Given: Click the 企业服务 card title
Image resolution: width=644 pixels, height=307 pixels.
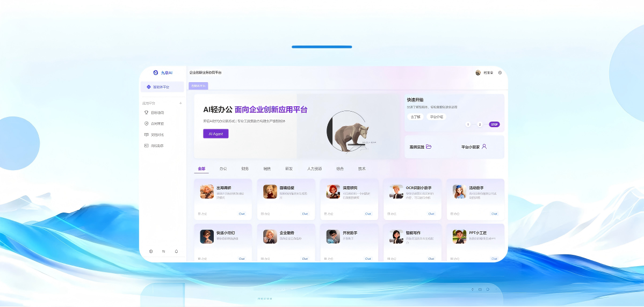Looking at the screenshot, I should click(287, 233).
